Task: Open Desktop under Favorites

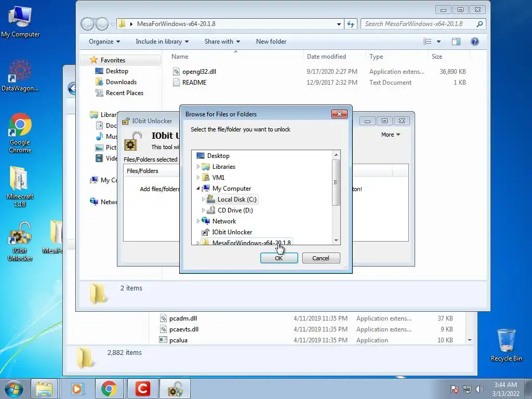Action: click(117, 71)
